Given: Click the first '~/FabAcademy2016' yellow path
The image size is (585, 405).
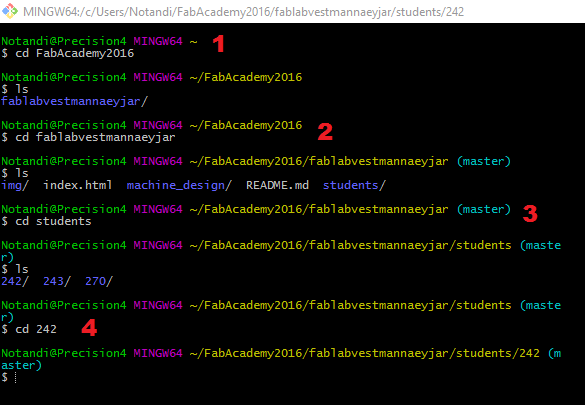Looking at the screenshot, I should click(x=246, y=77).
